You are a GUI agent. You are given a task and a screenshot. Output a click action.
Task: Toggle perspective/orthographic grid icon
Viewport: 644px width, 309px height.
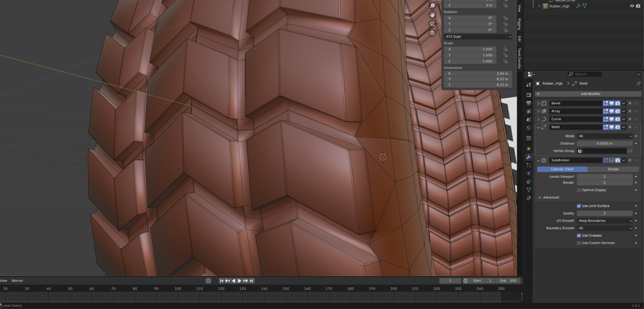[x=432, y=33]
